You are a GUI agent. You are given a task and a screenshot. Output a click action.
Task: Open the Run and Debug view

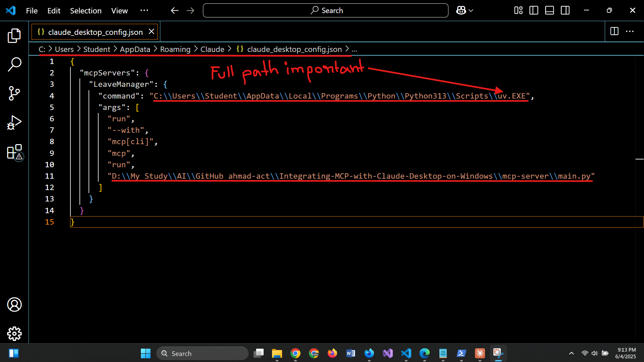pyautogui.click(x=14, y=122)
